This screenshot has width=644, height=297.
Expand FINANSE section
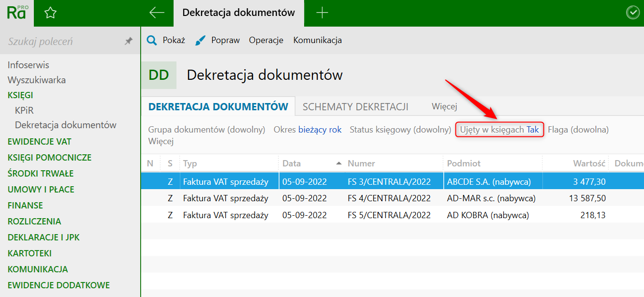[25, 206]
